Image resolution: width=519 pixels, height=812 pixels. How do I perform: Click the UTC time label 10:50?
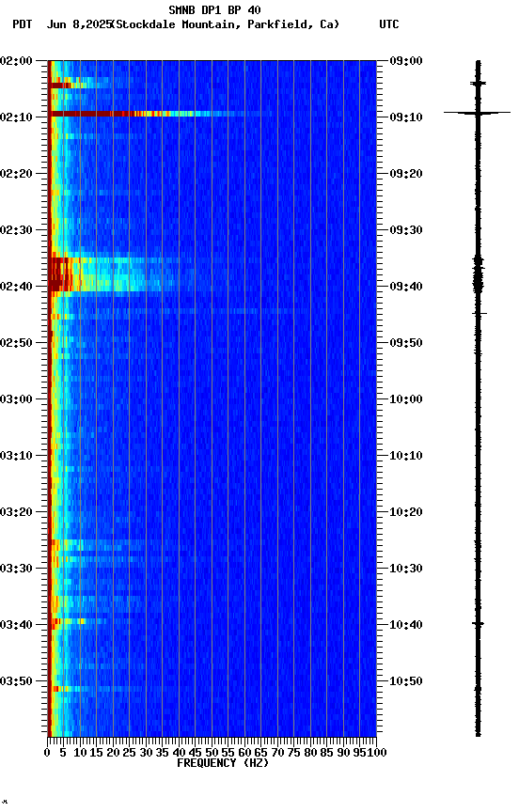(406, 681)
